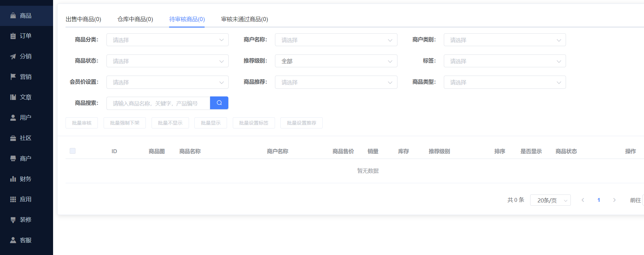Viewport: 644px width, 255px height.
Task: Click the ID column header
Action: (114, 151)
